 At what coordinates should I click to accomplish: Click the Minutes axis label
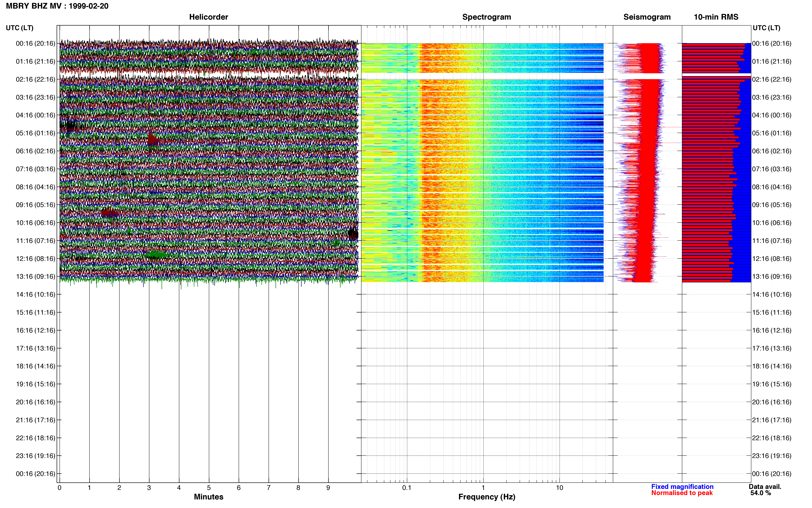pyautogui.click(x=209, y=497)
